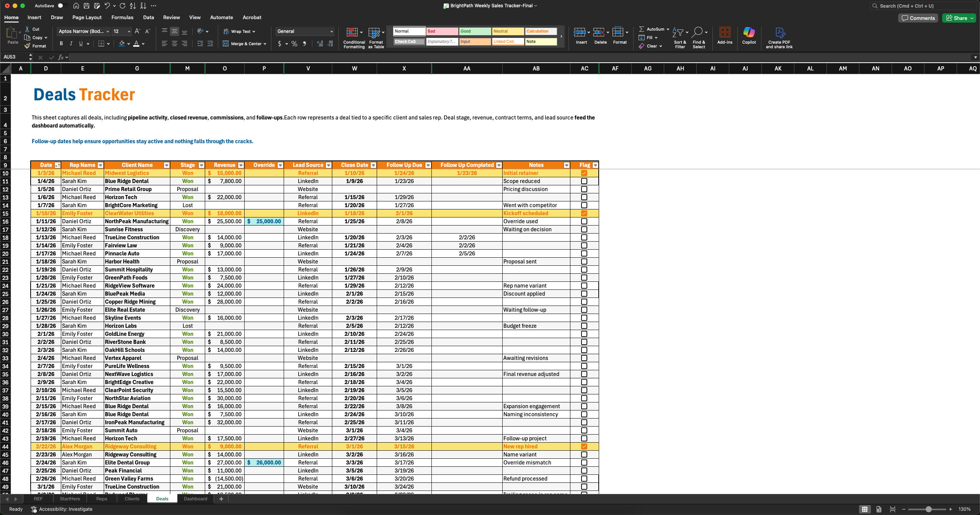Screen dimensions: 980x515
Task: Click the Sort & Filter icon
Action: [x=678, y=33]
